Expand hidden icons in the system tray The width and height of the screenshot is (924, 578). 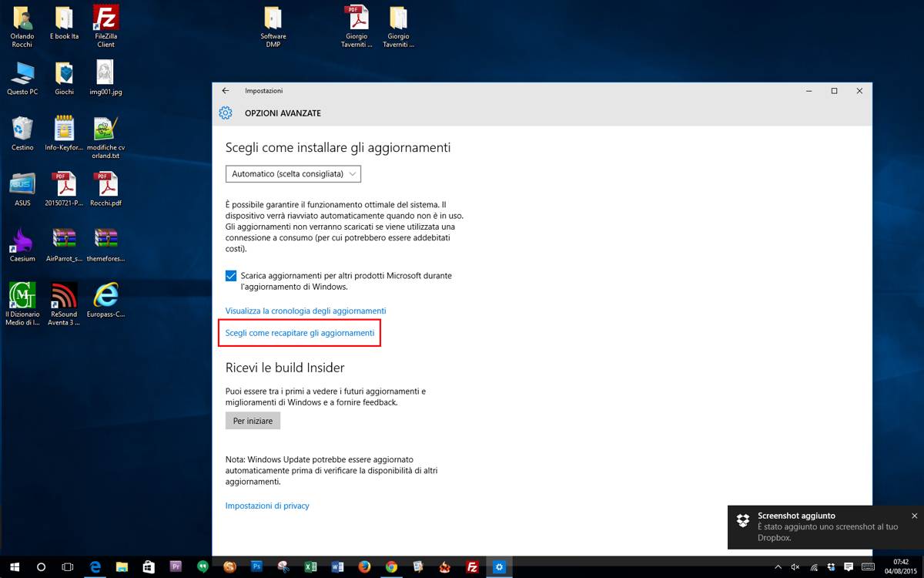(778, 568)
